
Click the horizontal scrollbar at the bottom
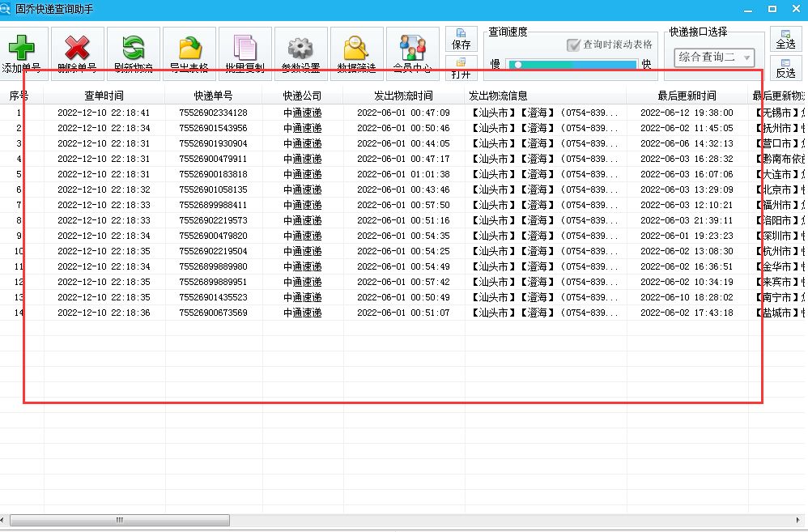pyautogui.click(x=120, y=519)
